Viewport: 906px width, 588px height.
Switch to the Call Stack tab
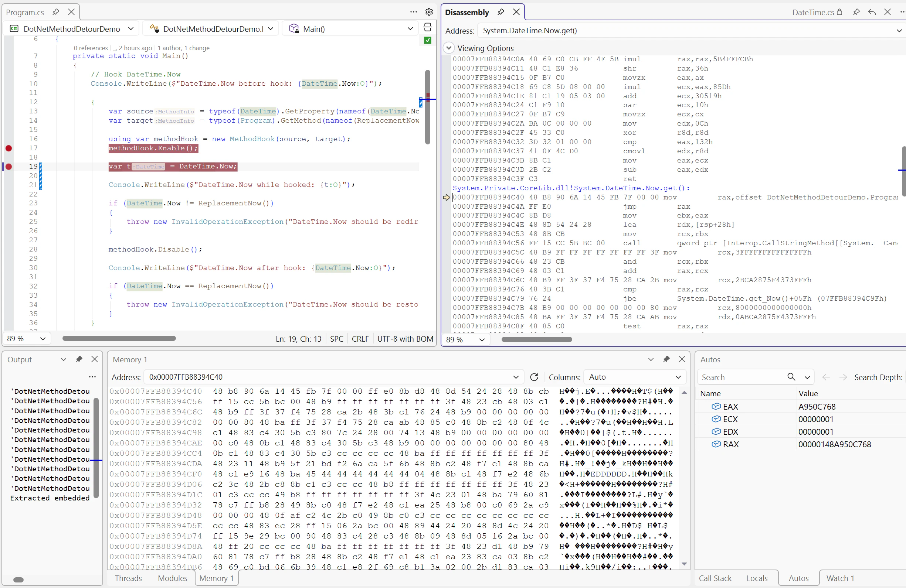tap(715, 578)
